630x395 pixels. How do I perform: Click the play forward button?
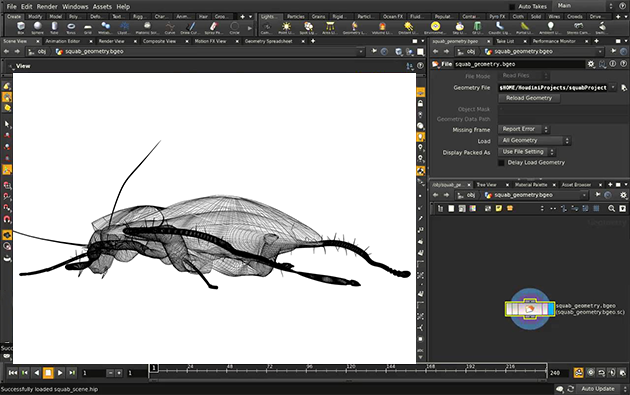(60, 372)
